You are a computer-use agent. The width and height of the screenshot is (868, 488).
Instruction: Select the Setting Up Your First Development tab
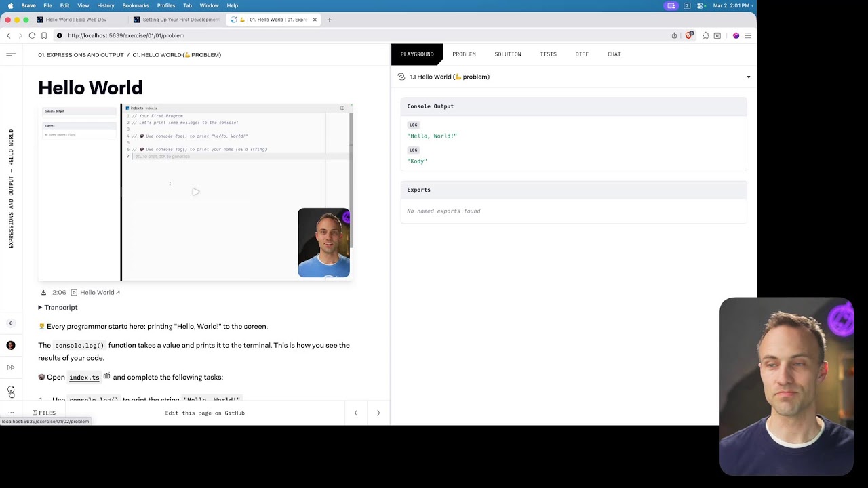click(176, 20)
